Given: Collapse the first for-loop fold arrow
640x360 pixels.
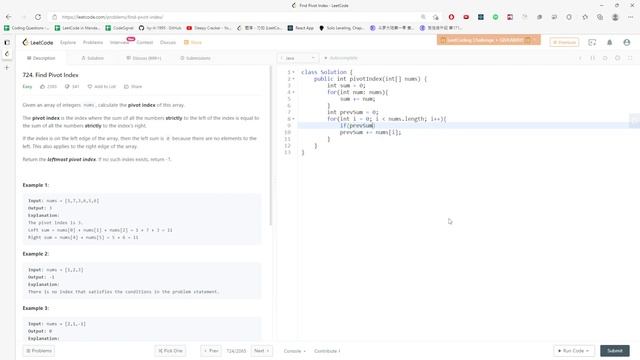Looking at the screenshot, I should [293, 92].
